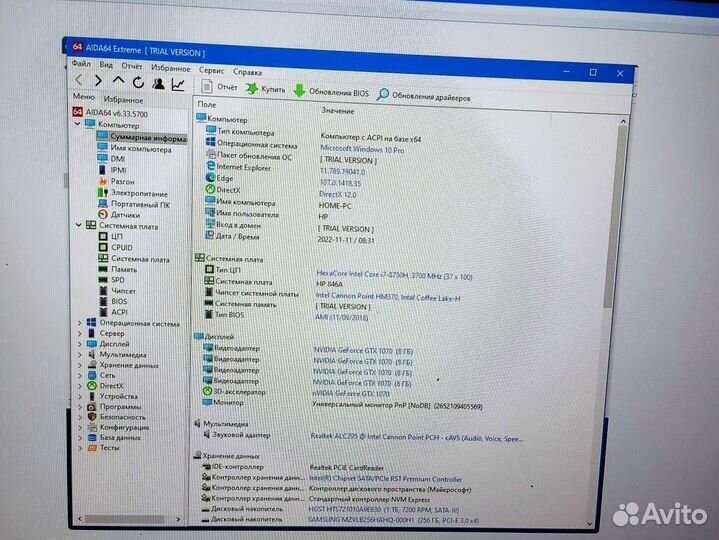This screenshot has width=719, height=540.
Task: Click the right panel vertical scrollbar
Action: pyautogui.click(x=623, y=300)
